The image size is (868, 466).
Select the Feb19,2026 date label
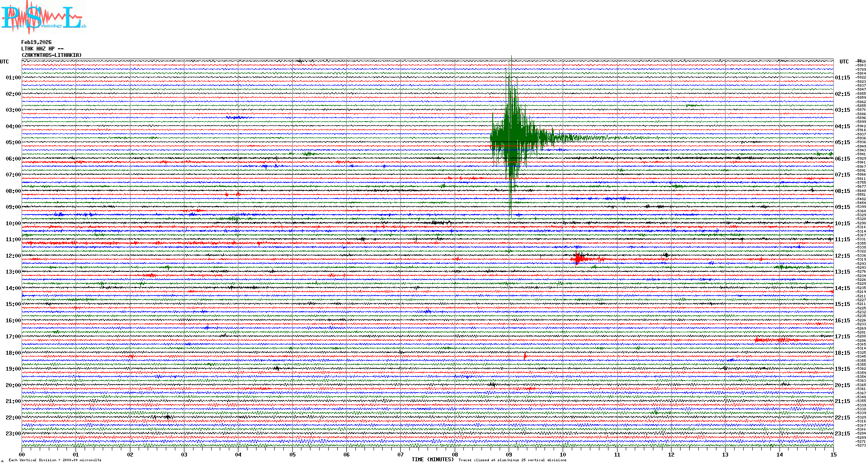pyautogui.click(x=36, y=42)
